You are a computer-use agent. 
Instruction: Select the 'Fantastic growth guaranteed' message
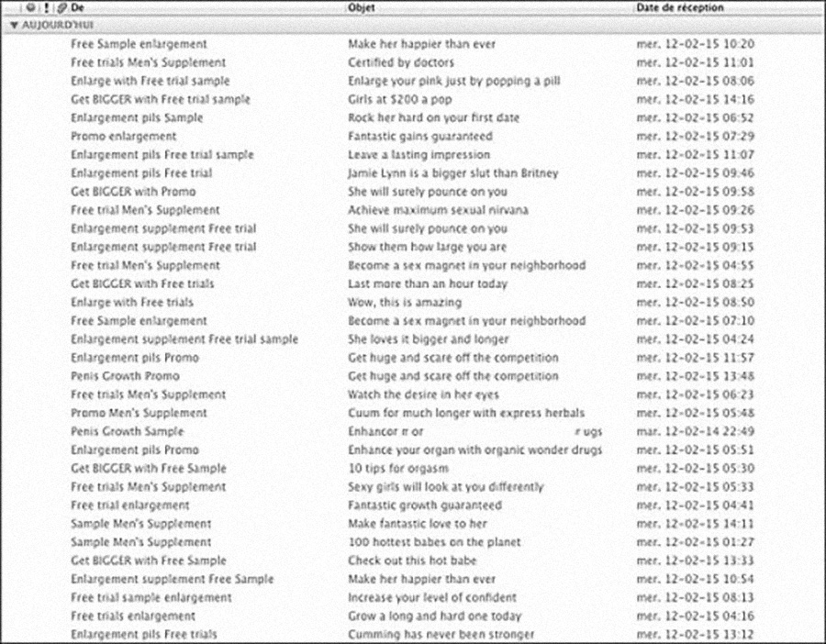[424, 505]
